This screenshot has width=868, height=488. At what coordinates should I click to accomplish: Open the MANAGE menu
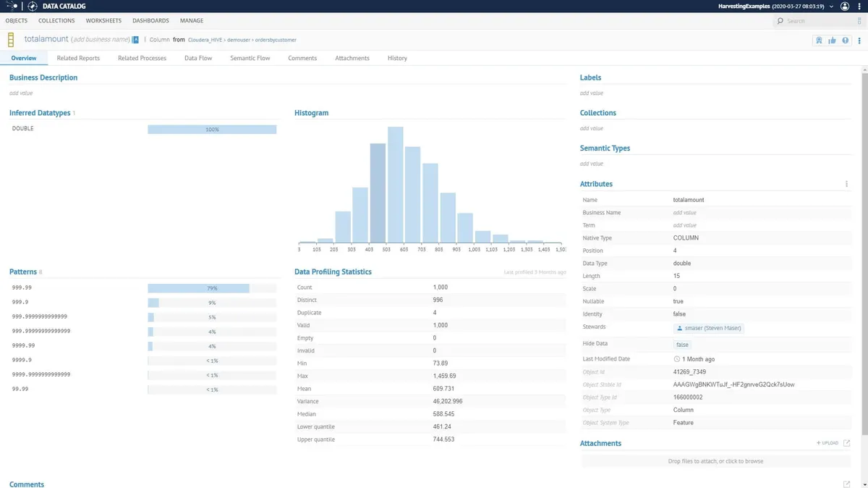[x=191, y=20]
